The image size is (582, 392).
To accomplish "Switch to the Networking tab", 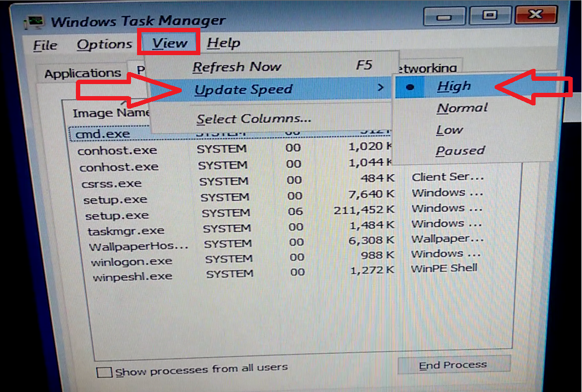I will pyautogui.click(x=431, y=67).
